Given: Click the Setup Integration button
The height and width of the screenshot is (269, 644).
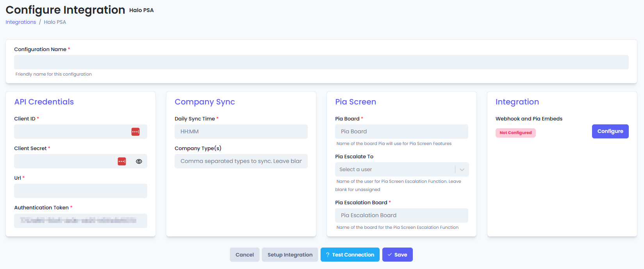Looking at the screenshot, I should (x=290, y=255).
